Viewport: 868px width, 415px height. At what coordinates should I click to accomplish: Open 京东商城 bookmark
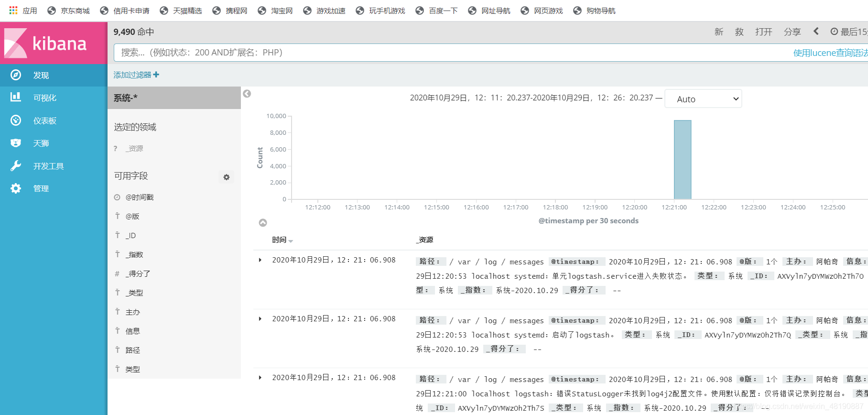tap(69, 11)
